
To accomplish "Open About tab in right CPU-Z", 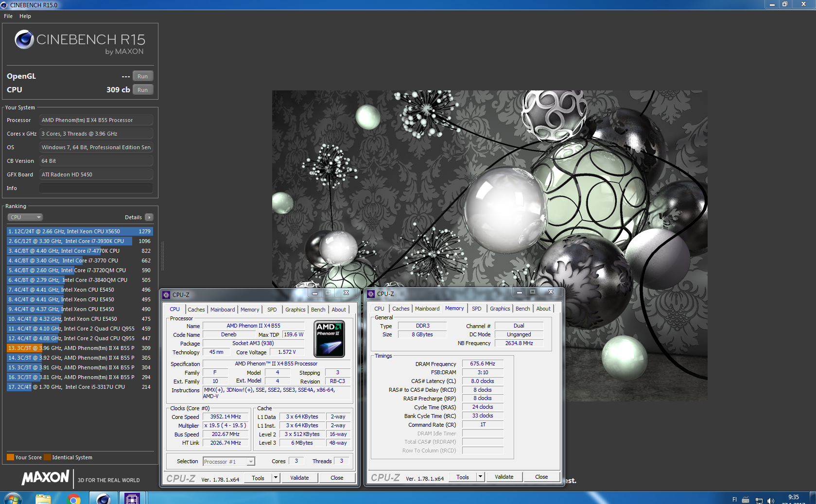I will pos(543,309).
